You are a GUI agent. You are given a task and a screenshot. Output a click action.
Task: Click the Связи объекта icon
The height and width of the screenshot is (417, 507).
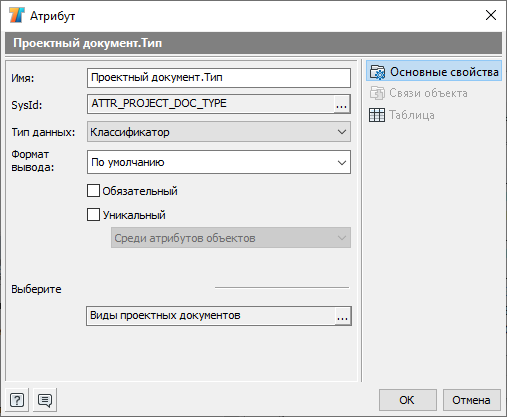(x=377, y=93)
